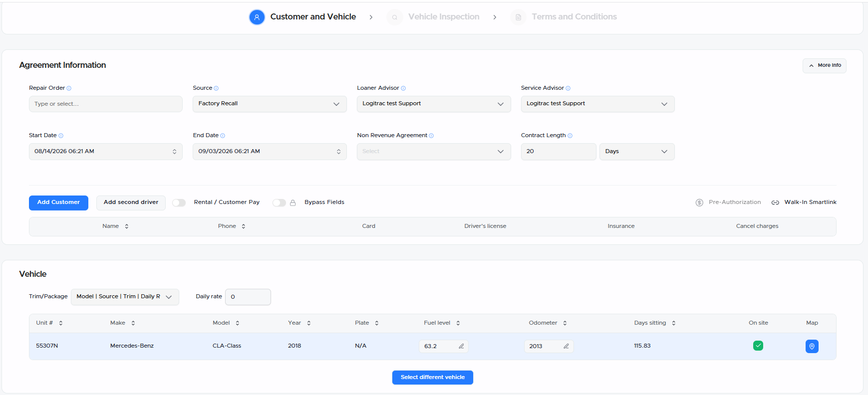Open the Trim/Package dropdown
Screen dimensions: 868x395
click(125, 297)
